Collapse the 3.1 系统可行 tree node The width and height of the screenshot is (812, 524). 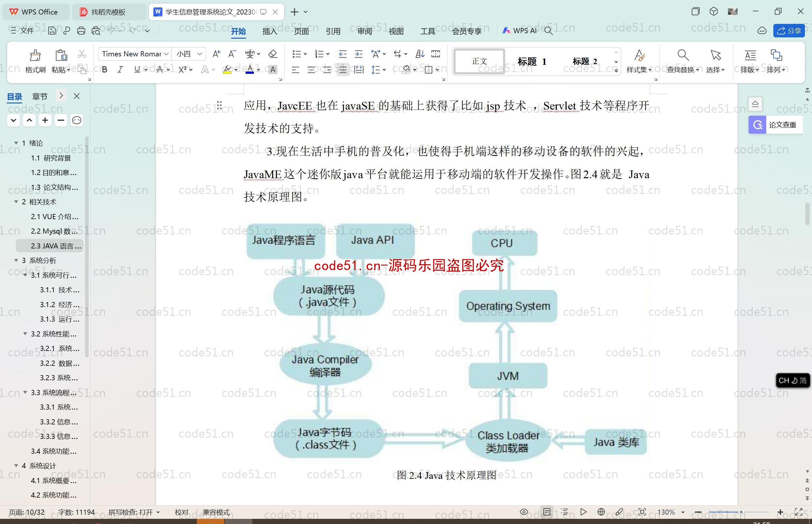[x=25, y=275]
